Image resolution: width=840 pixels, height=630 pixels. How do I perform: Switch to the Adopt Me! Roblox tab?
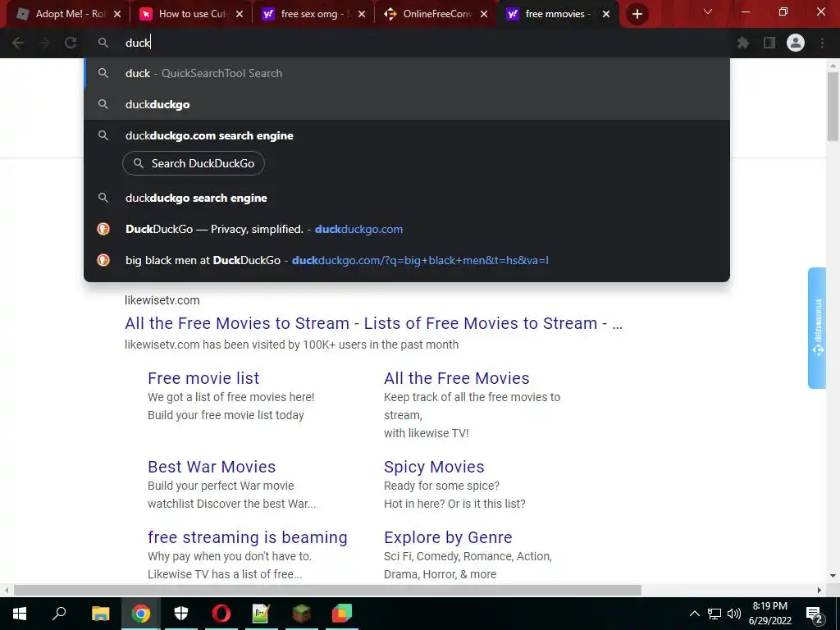click(64, 14)
